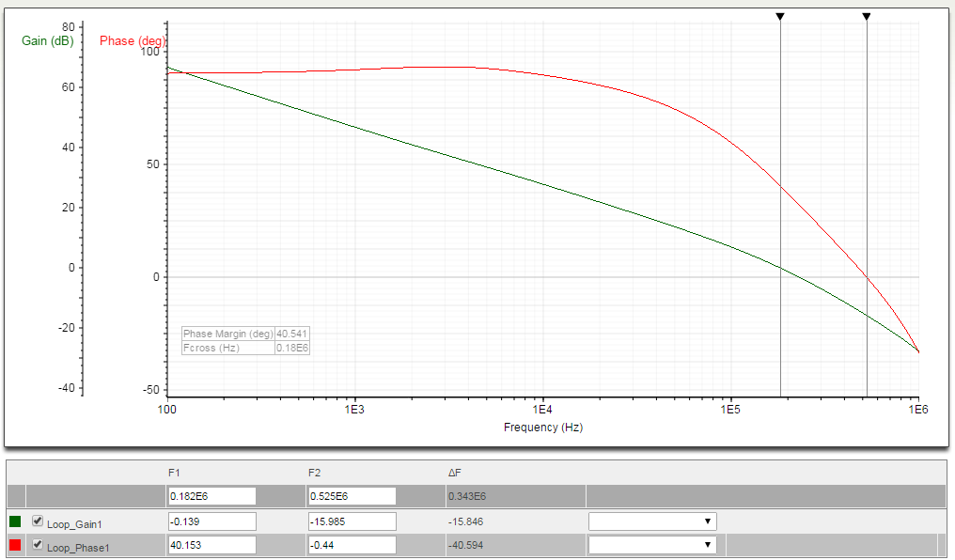
Task: Click the red Loop_Phase1 color swatch
Action: click(x=13, y=545)
